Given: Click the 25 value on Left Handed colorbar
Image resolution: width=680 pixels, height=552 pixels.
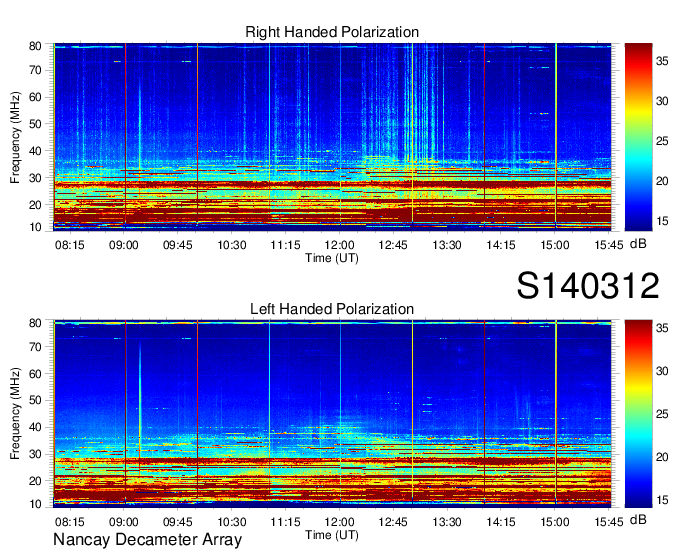Looking at the screenshot, I should tap(662, 414).
